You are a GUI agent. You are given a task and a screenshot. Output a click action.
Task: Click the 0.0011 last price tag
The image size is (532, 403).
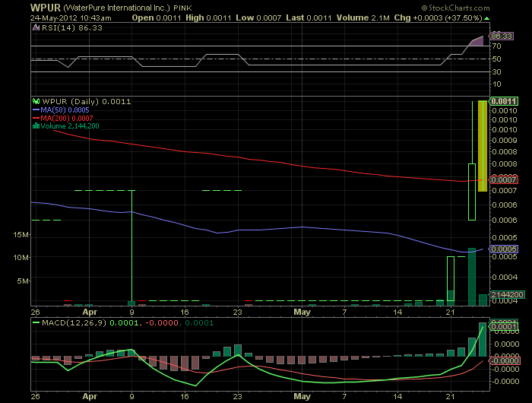click(x=503, y=101)
